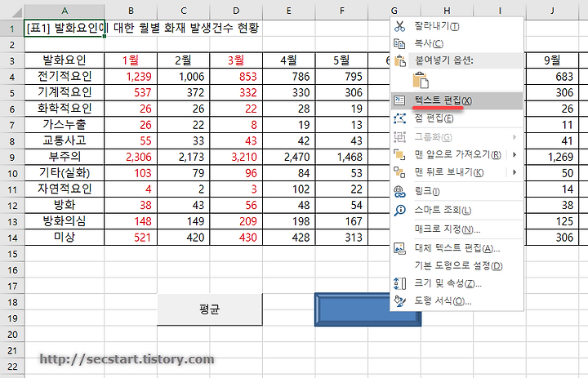
Task: Click the 부주의 cell
Action: [65, 157]
